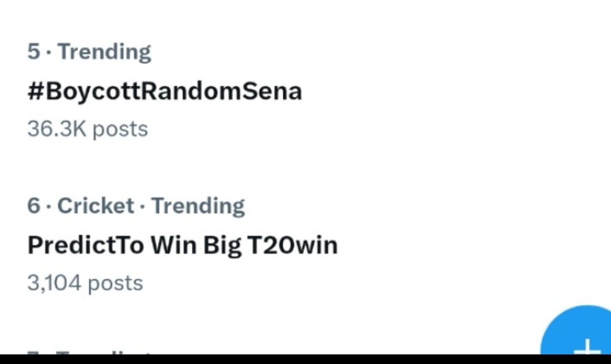Select the 3,104 posts count
The width and height of the screenshot is (611, 364).
(85, 283)
